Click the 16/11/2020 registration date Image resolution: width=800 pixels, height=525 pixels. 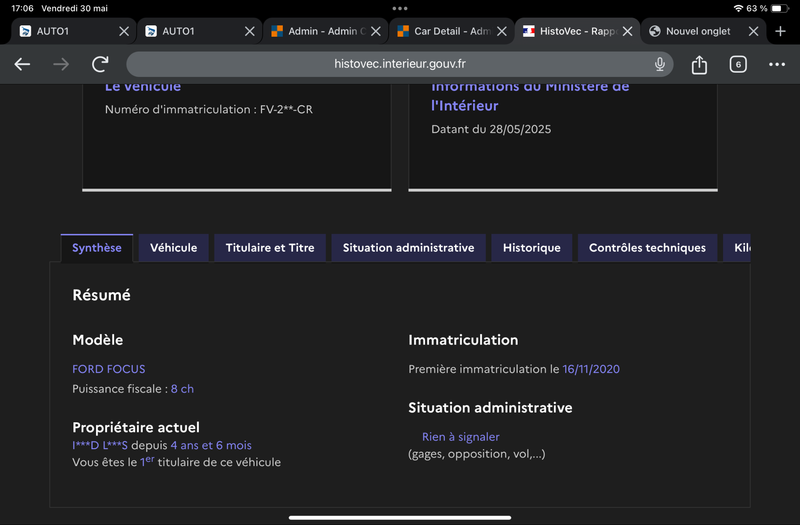591,369
